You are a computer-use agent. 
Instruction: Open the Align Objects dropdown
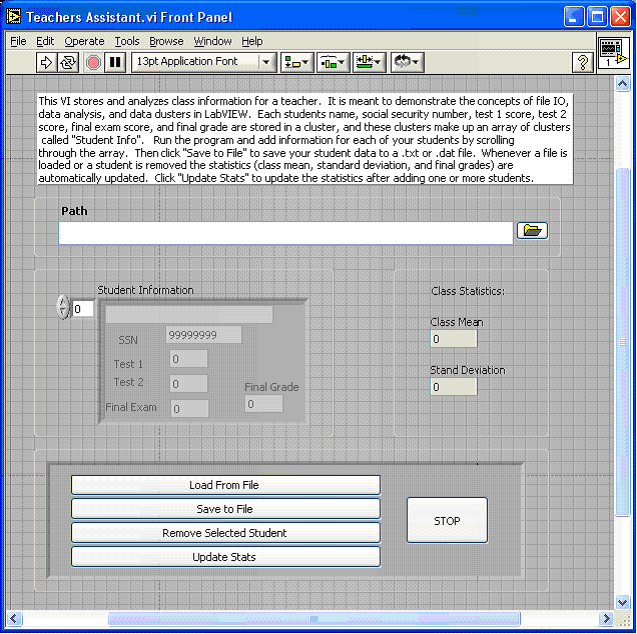(297, 62)
